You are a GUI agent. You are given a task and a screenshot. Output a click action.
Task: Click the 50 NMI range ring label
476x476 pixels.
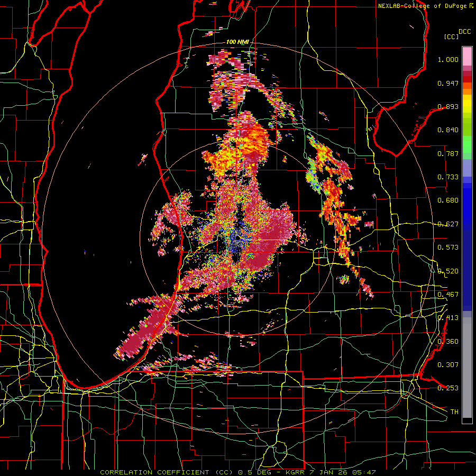(237, 140)
